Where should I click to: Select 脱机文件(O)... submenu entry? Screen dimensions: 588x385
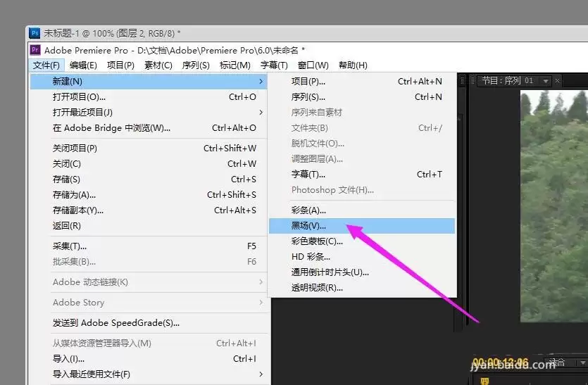362,144
